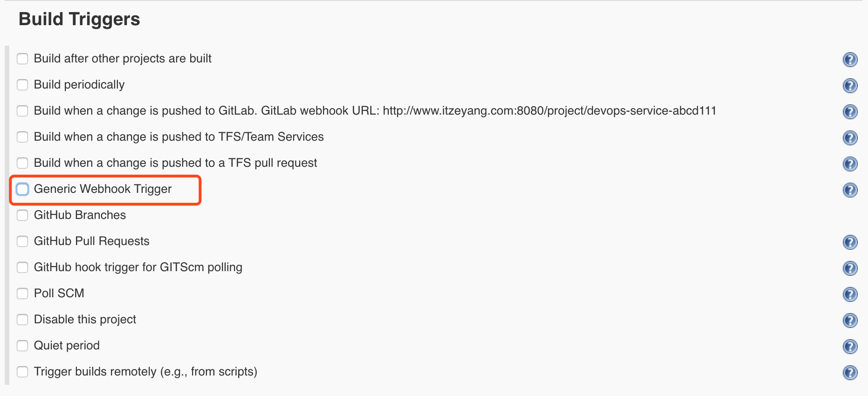Open help icon for Build periodically
The width and height of the screenshot is (868, 396).
point(850,86)
